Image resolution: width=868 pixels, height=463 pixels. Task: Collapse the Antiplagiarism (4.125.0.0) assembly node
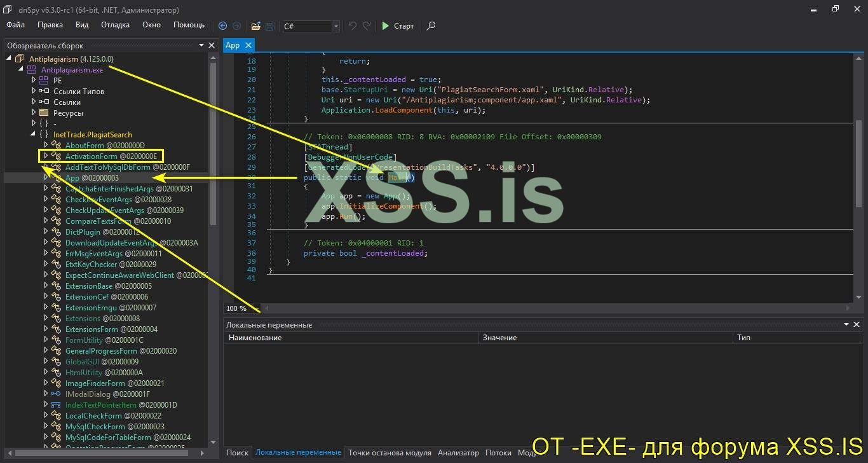[10, 59]
